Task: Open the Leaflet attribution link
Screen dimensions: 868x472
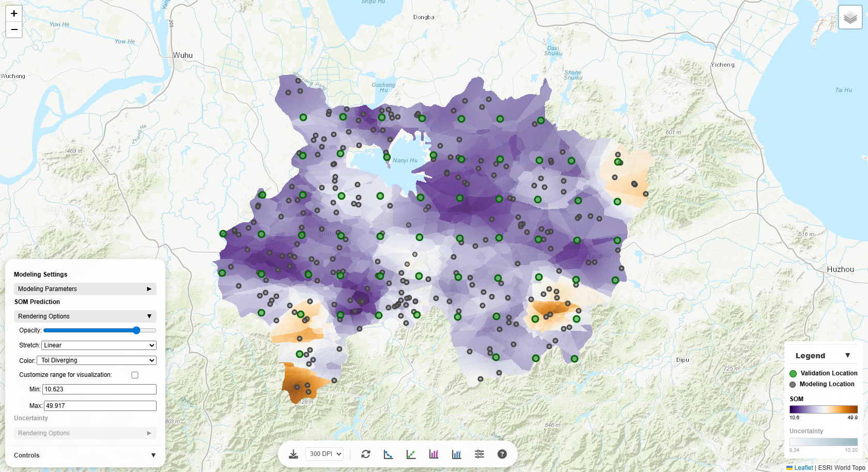Action: tap(803, 468)
